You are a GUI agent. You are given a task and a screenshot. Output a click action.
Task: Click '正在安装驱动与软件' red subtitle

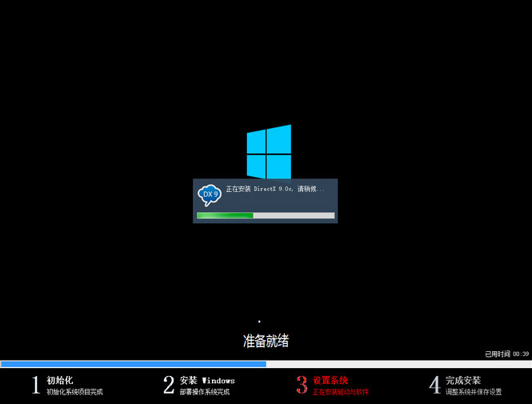(x=340, y=392)
